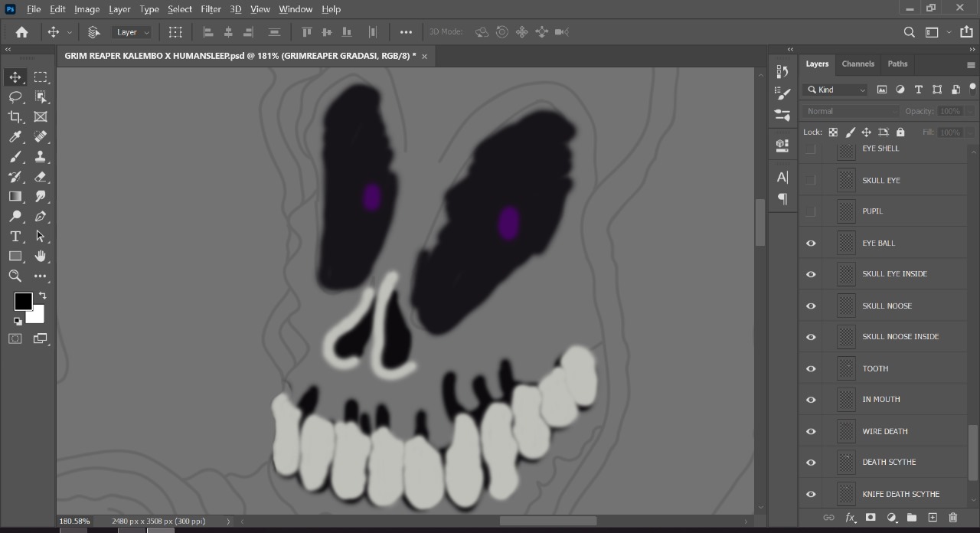Image resolution: width=980 pixels, height=533 pixels.
Task: Create new adjustment layer icon
Action: [x=891, y=518]
